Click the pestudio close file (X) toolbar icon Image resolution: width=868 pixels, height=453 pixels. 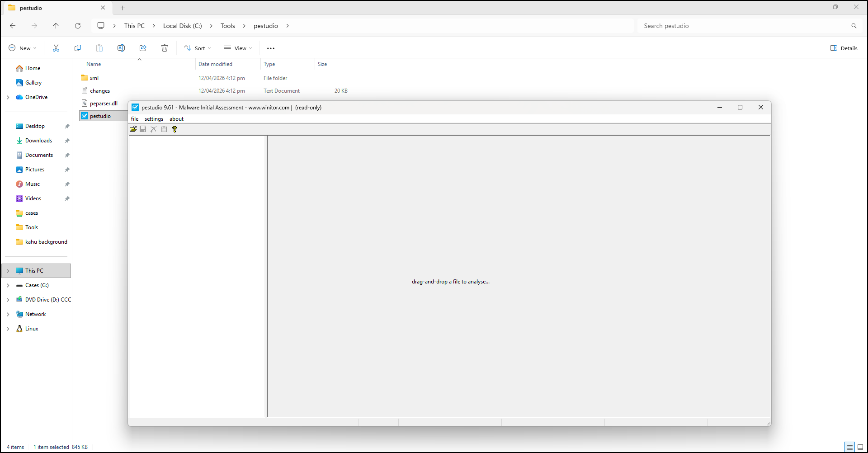coord(153,129)
